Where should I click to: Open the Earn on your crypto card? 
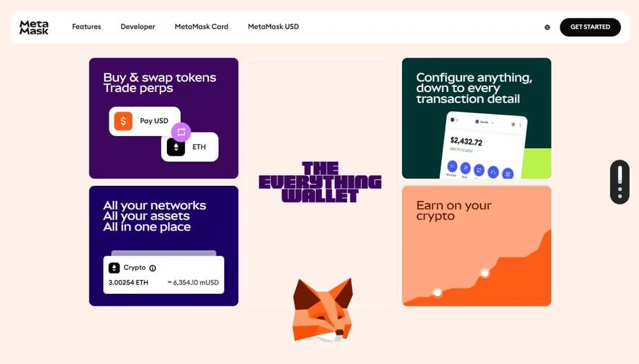tap(477, 246)
